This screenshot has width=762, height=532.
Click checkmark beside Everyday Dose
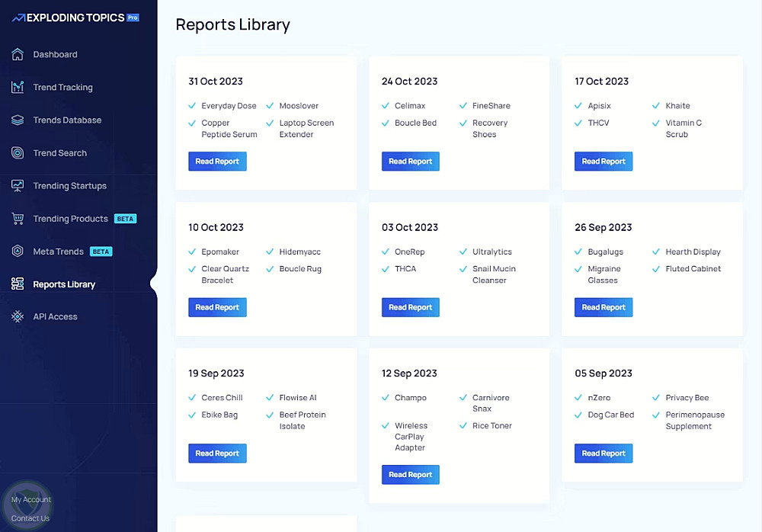(x=192, y=105)
